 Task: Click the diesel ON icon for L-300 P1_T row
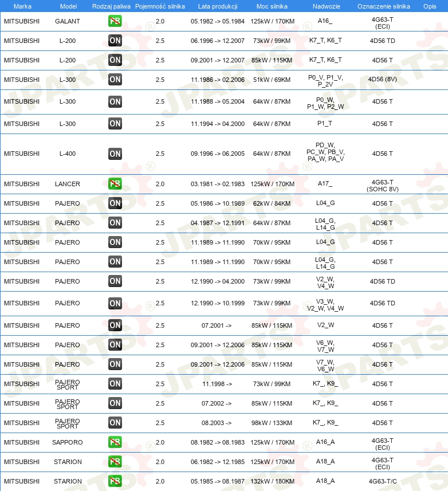point(115,123)
